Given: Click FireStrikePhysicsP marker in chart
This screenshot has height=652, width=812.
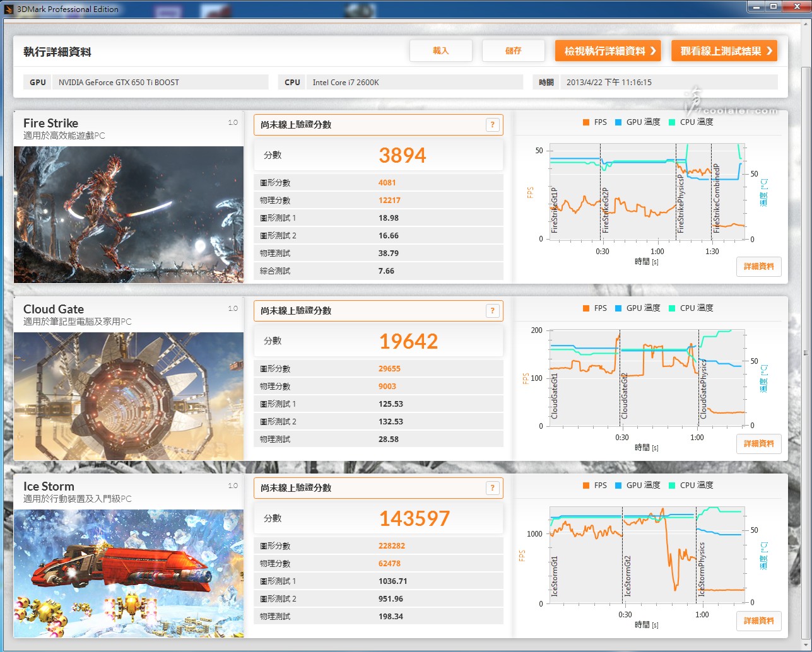Looking at the screenshot, I should [681, 204].
